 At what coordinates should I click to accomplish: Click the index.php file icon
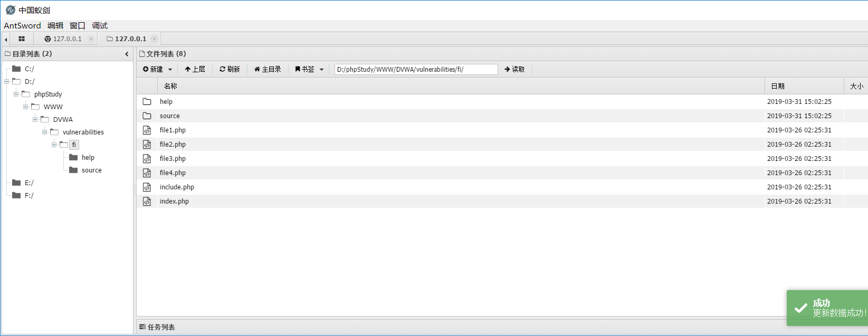point(147,201)
